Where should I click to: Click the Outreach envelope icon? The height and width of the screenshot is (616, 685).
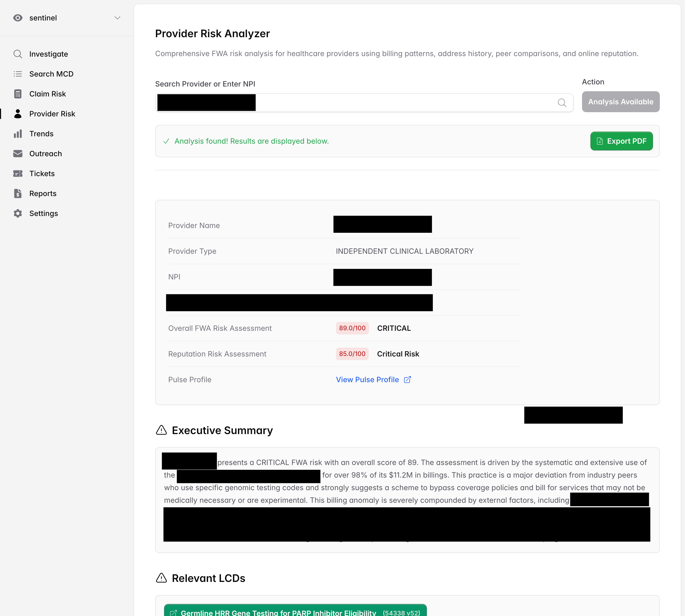(18, 154)
